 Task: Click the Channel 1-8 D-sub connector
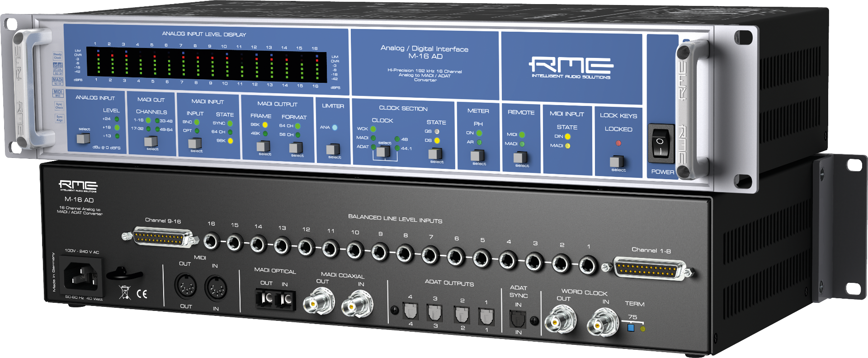point(649,269)
